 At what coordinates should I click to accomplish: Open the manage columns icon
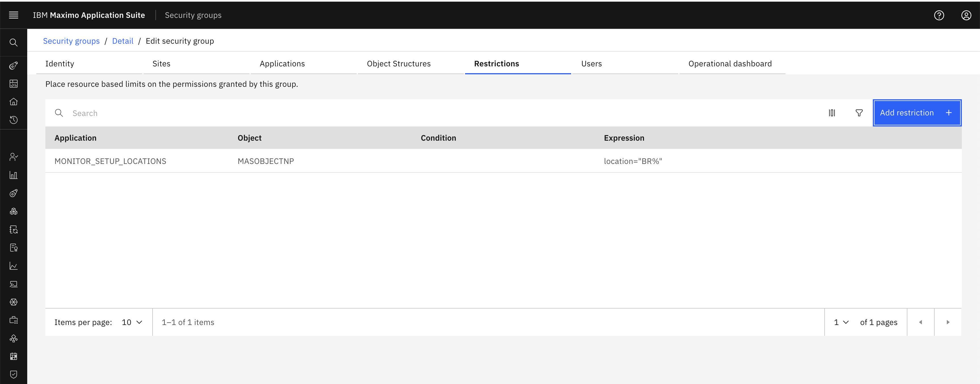(x=832, y=113)
